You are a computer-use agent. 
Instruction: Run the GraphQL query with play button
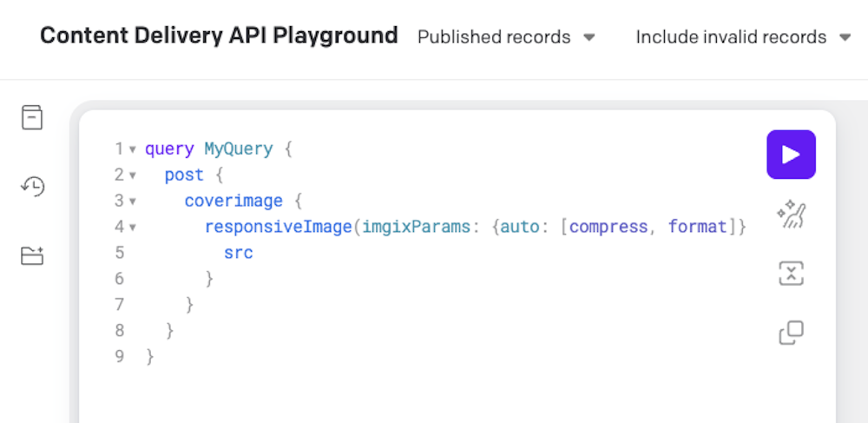pyautogui.click(x=791, y=155)
